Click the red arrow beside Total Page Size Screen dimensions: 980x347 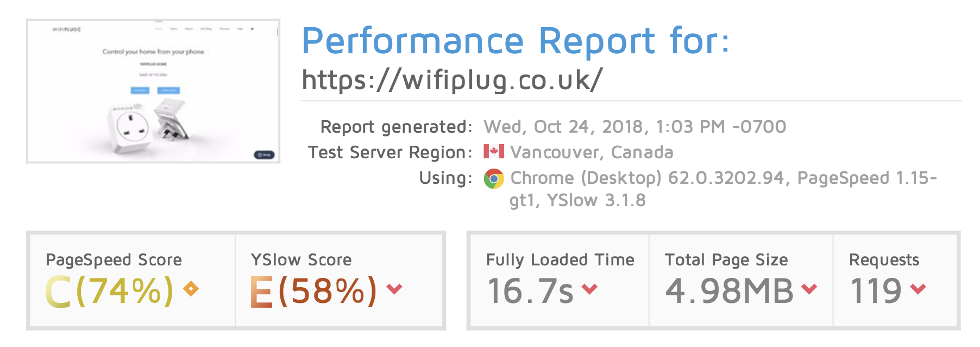[809, 288]
